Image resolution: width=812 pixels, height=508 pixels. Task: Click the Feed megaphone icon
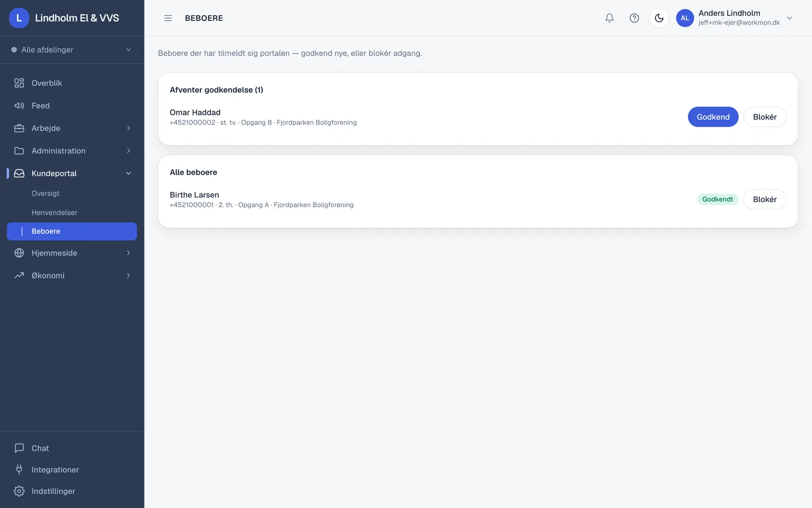tap(19, 106)
